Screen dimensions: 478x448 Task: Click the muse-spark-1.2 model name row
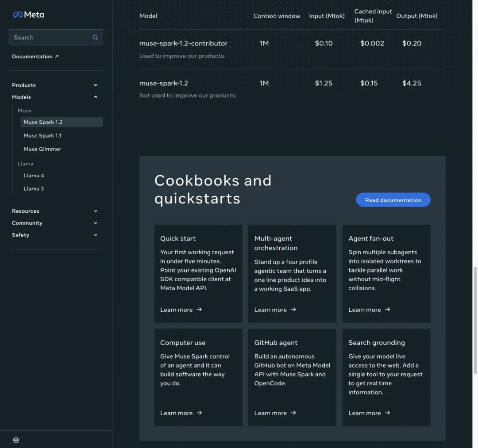[x=164, y=83]
